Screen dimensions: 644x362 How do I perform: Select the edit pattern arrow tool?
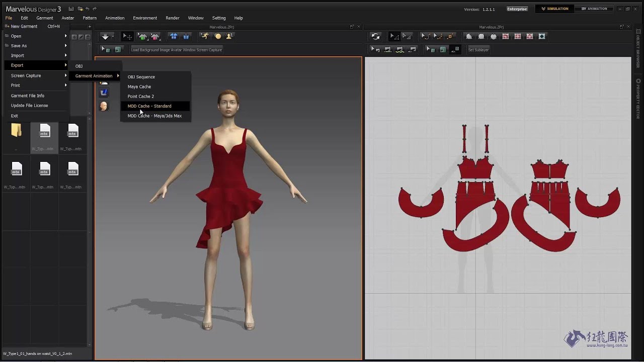click(407, 36)
